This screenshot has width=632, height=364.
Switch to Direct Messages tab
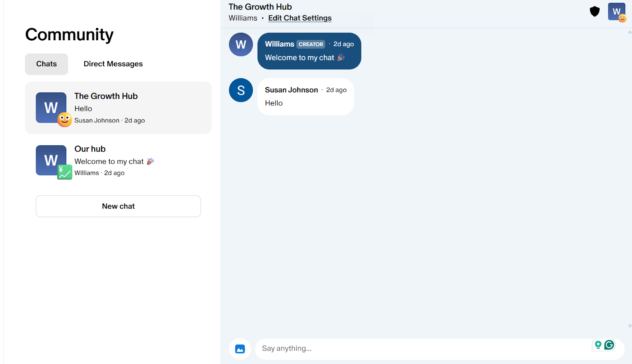tap(113, 64)
